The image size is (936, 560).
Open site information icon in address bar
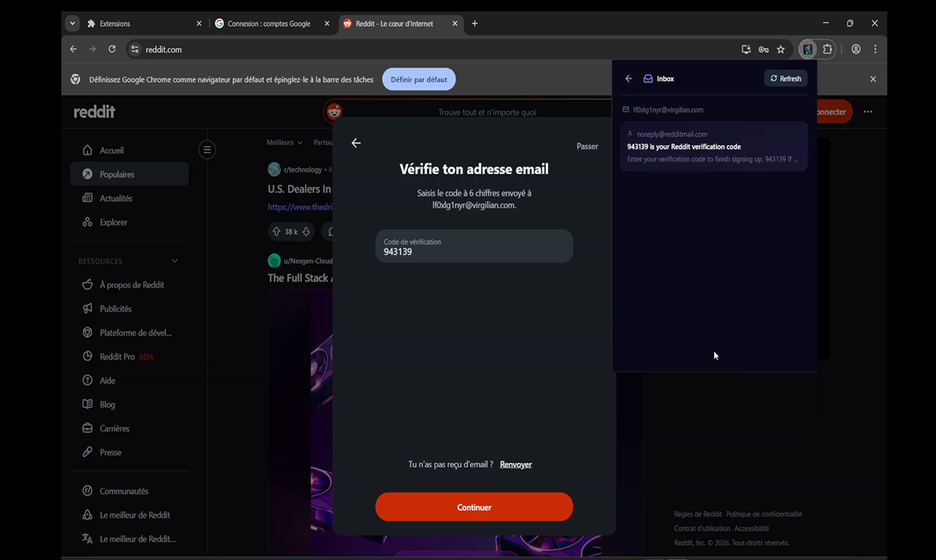coord(134,49)
